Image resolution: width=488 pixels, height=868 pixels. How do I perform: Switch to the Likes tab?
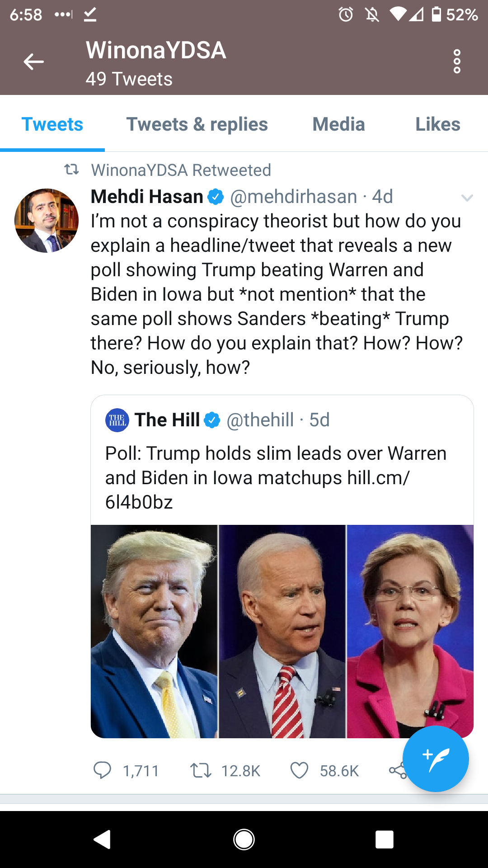click(437, 124)
